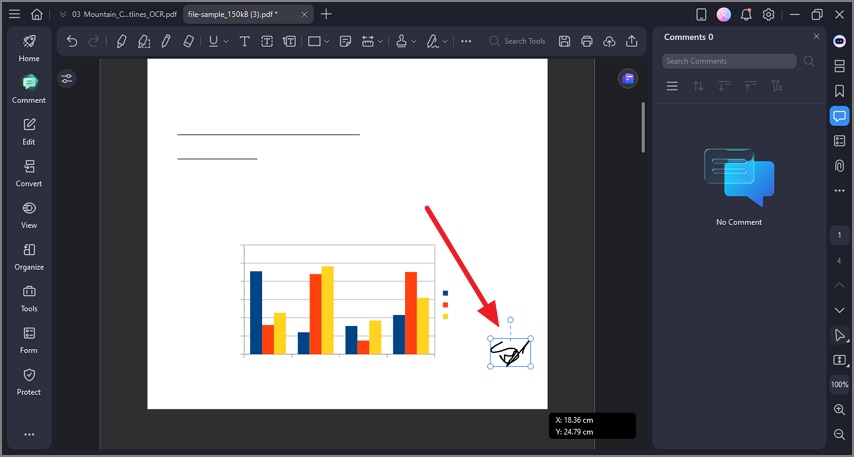854x457 pixels.
Task: Open the Organize sidebar section
Action: 29,257
